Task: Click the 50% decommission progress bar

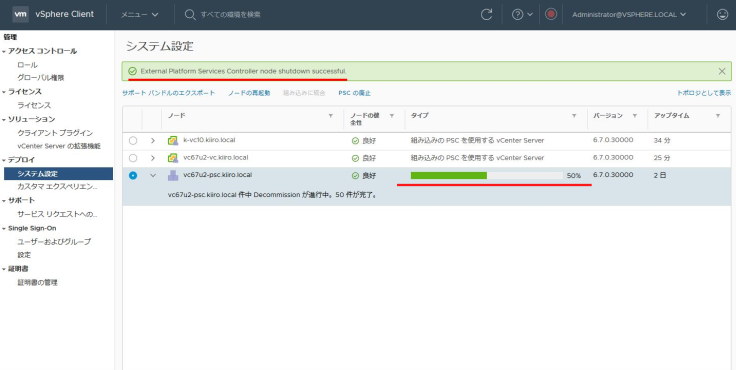Action: point(487,176)
